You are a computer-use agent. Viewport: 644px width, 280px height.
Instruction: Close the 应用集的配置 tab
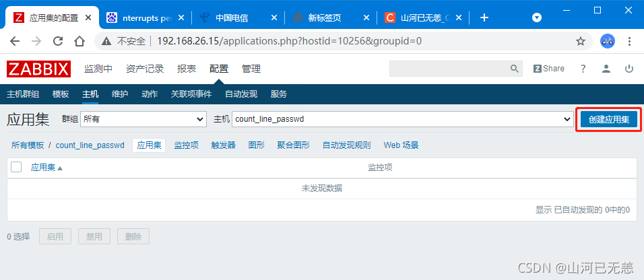[88, 17]
